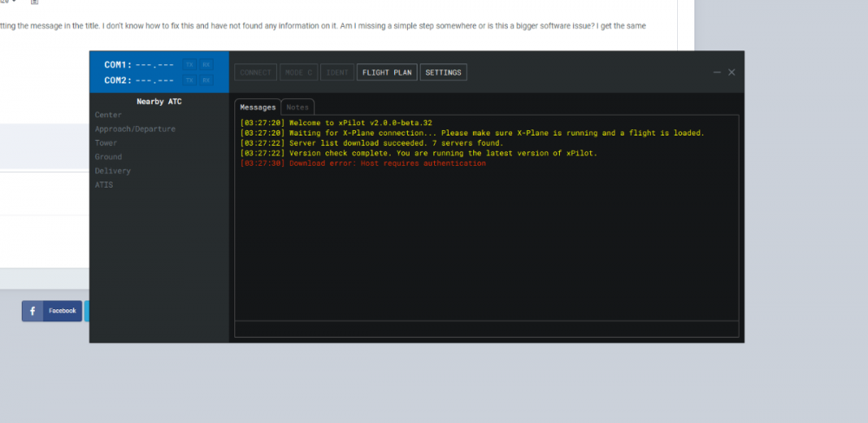Share the post via Facebook button
The height and width of the screenshot is (423, 868).
52,310
